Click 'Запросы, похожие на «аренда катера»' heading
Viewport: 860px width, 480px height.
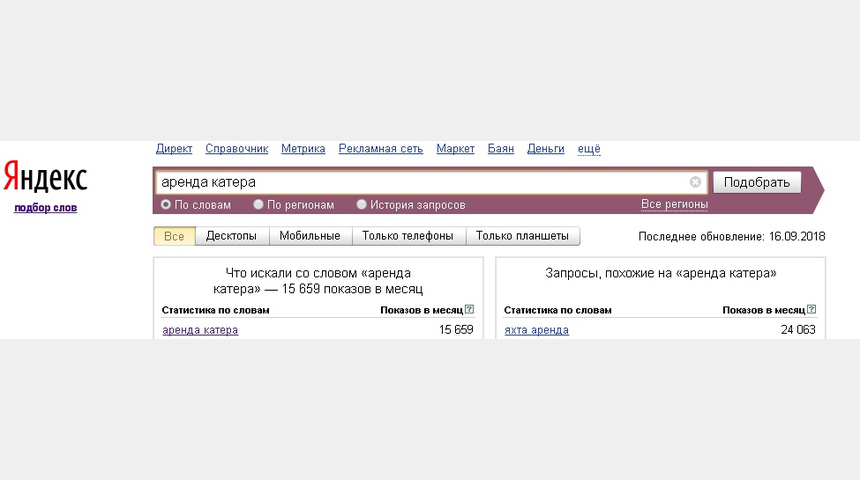(661, 273)
